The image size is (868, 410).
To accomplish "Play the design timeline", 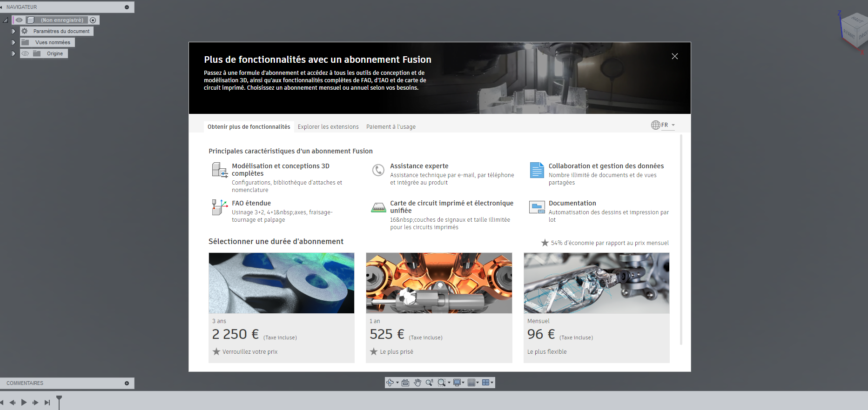I will pyautogui.click(x=24, y=402).
